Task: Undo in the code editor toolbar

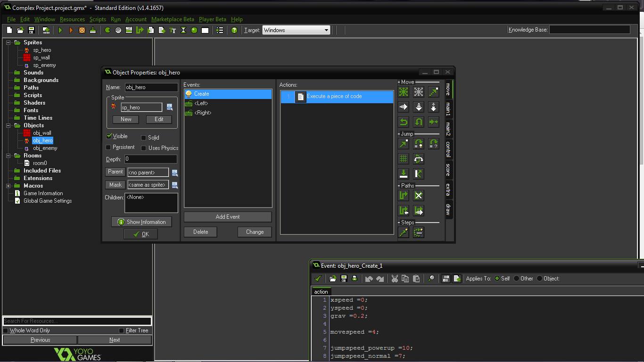Action: [369, 279]
